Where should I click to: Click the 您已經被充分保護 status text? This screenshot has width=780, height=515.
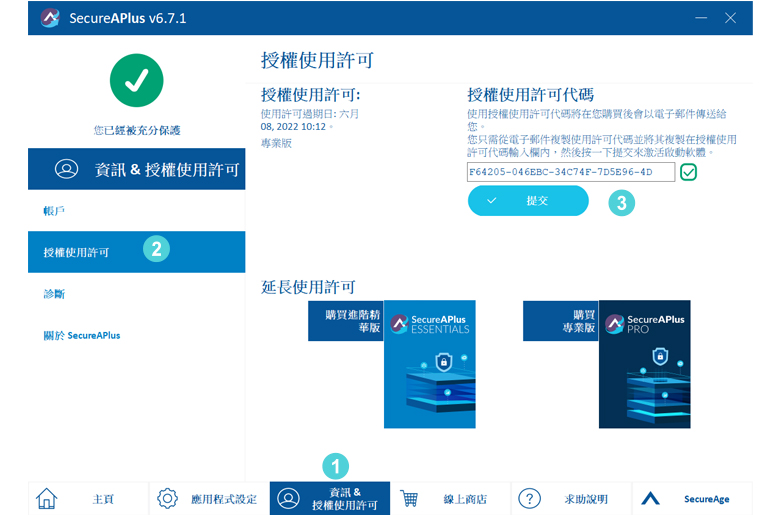(x=137, y=130)
